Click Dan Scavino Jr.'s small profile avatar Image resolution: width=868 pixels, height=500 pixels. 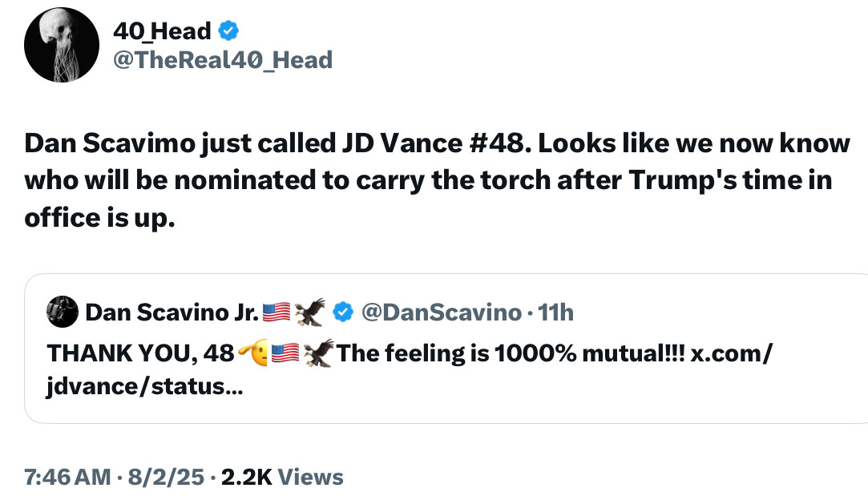63,312
